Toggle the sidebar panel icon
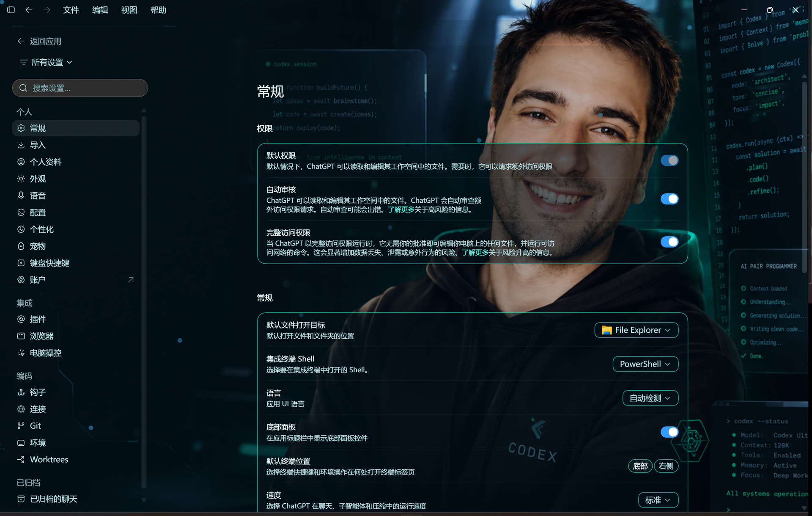Screen dimensions: 812x516 [11, 10]
